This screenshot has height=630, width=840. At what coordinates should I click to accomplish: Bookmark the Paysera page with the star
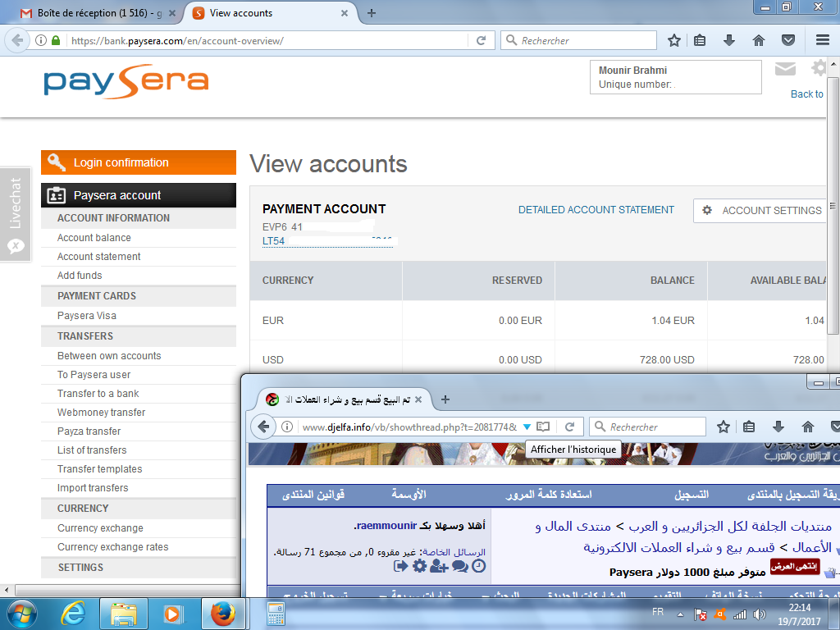(x=674, y=40)
